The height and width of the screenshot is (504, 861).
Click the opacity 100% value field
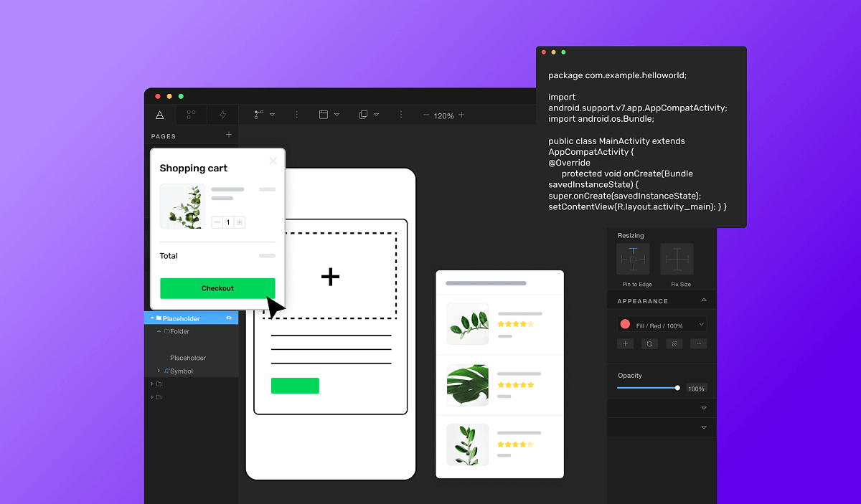(697, 389)
